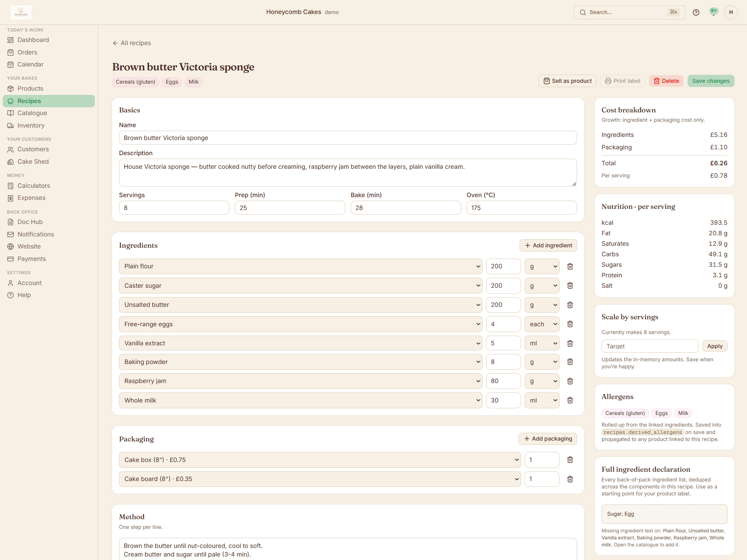
Task: Click the Inventory icon in sidebar
Action: coord(10,126)
